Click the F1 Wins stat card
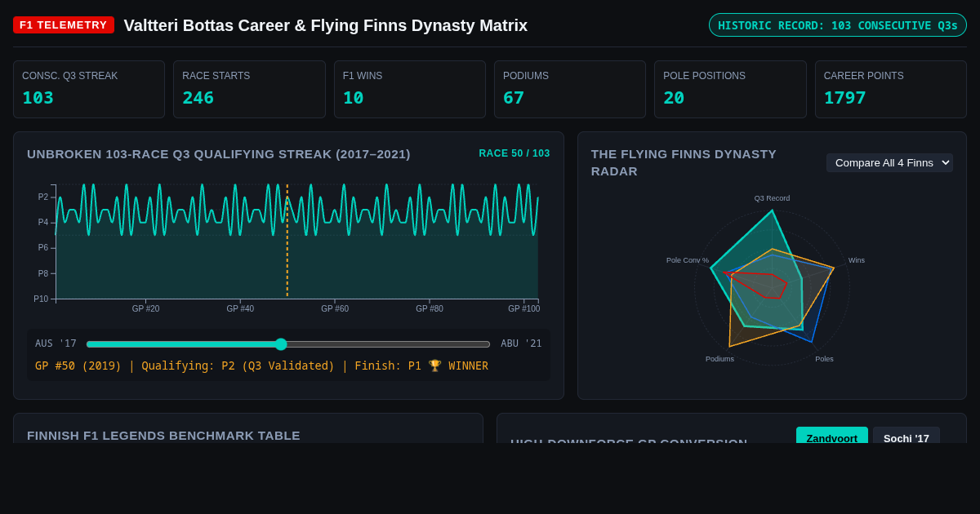The height and width of the screenshot is (514, 980). tap(410, 90)
